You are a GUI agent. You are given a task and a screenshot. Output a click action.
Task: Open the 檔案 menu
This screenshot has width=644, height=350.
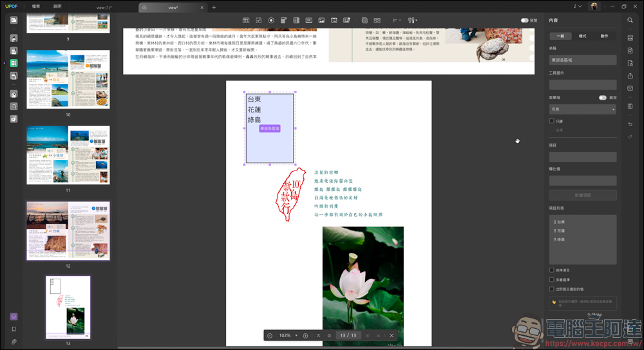pyautogui.click(x=36, y=6)
